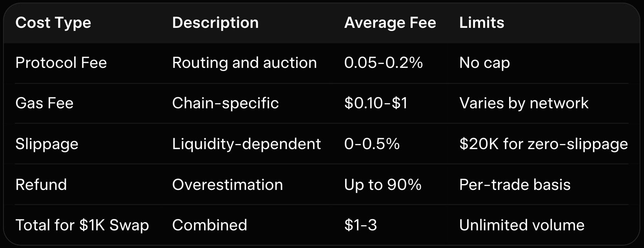The image size is (644, 248).
Task: Click the Cost Type column header
Action: pos(53,23)
